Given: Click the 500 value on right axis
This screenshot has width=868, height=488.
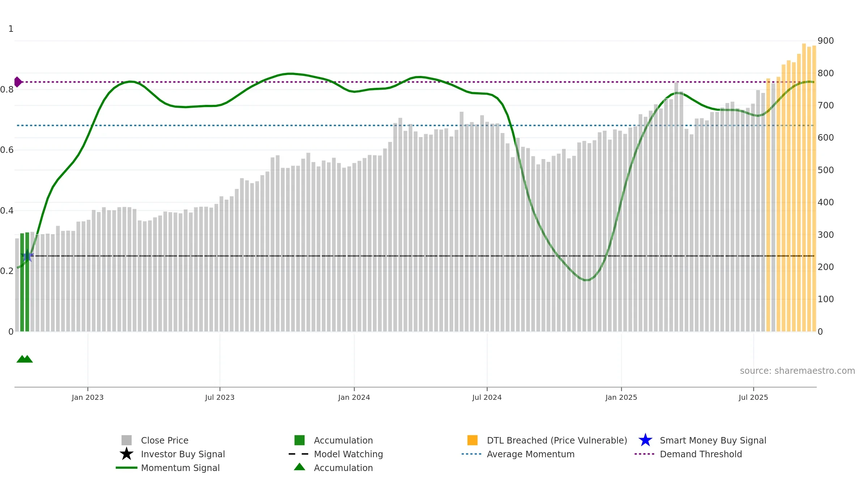Looking at the screenshot, I should (x=826, y=170).
